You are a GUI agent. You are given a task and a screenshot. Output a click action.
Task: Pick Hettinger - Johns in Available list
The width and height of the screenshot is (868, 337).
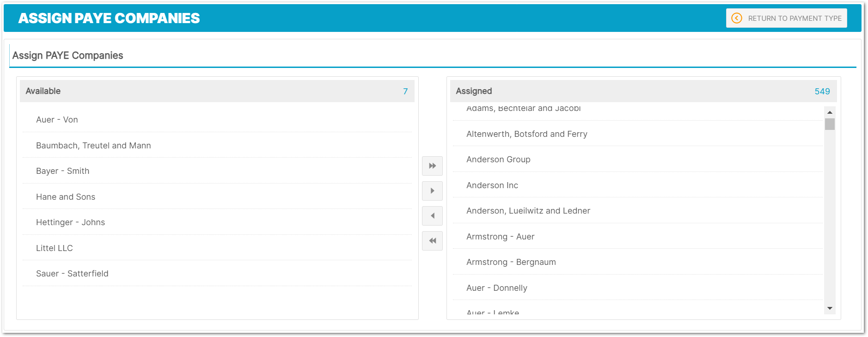click(70, 222)
